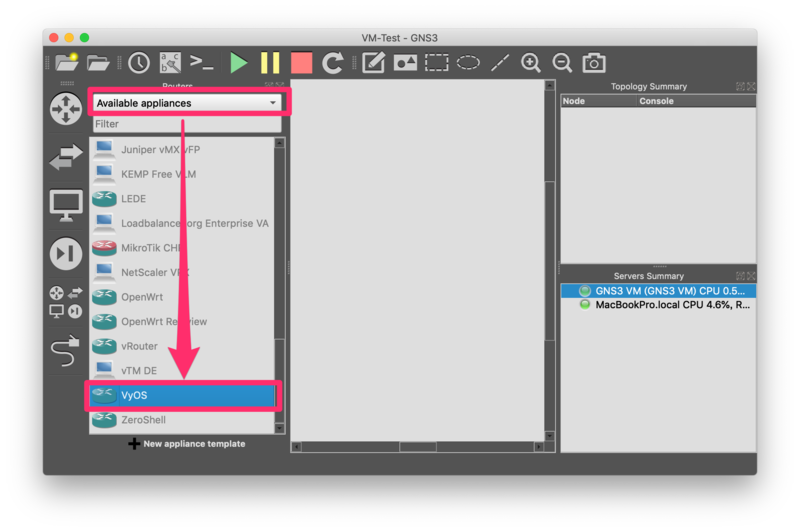Select OpenWrt Realview appliance
The image size is (800, 532).
(182, 321)
